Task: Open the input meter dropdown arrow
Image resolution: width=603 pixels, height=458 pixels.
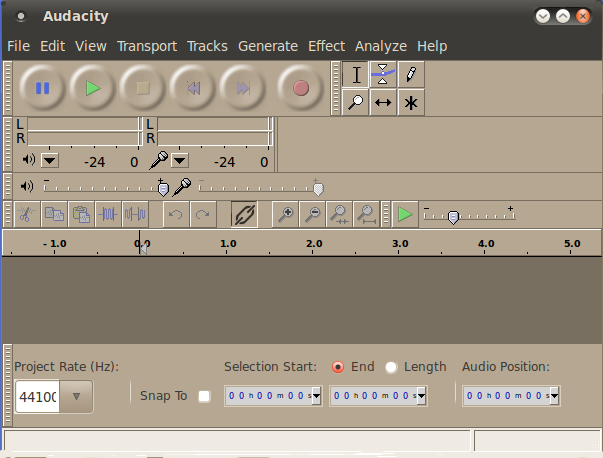Action: tap(180, 161)
